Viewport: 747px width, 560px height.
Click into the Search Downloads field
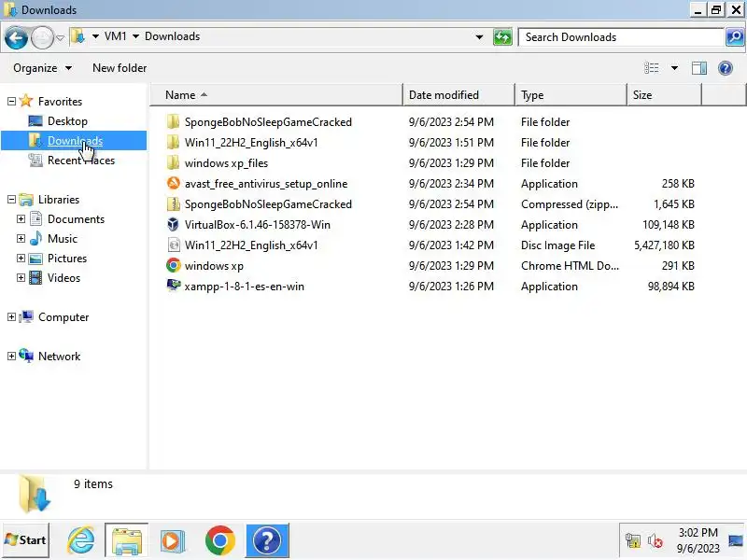coord(621,37)
